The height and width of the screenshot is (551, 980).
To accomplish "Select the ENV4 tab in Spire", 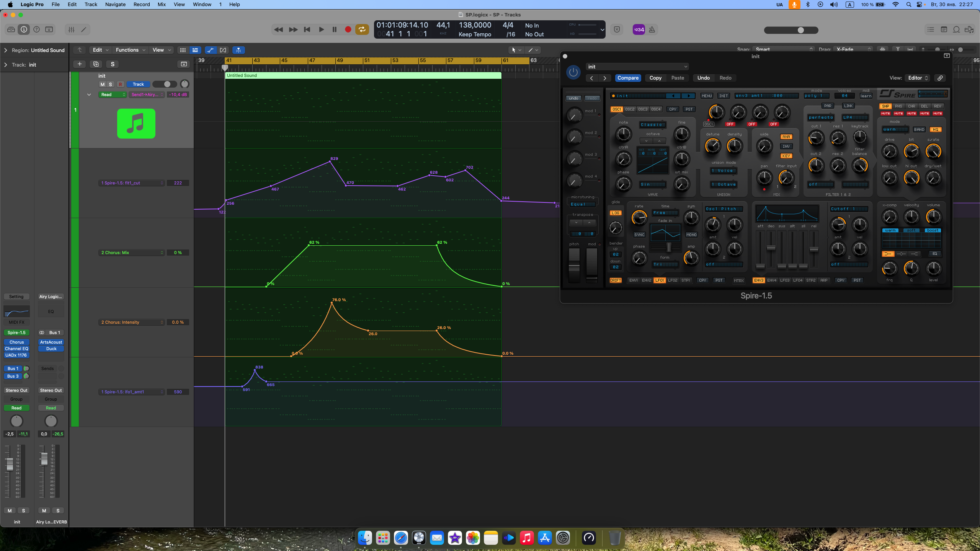I will pos(772,280).
